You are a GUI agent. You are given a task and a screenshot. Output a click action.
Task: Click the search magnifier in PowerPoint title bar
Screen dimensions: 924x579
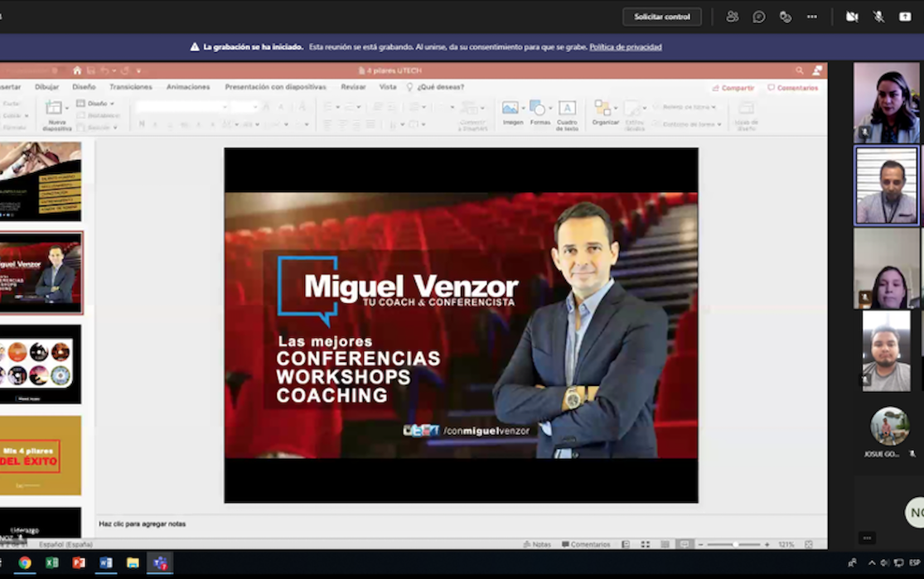800,70
